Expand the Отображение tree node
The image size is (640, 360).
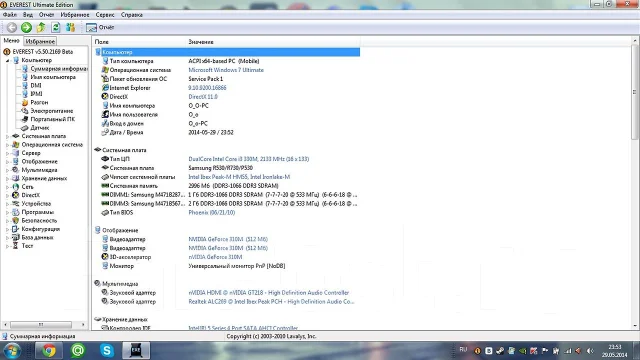pos(7,162)
